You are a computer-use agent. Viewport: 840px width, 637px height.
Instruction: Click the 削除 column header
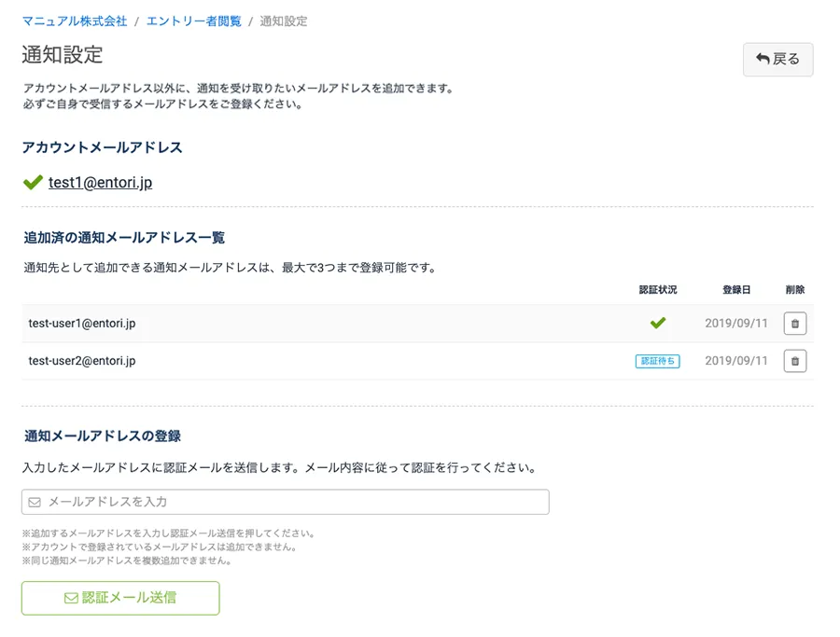click(x=794, y=290)
